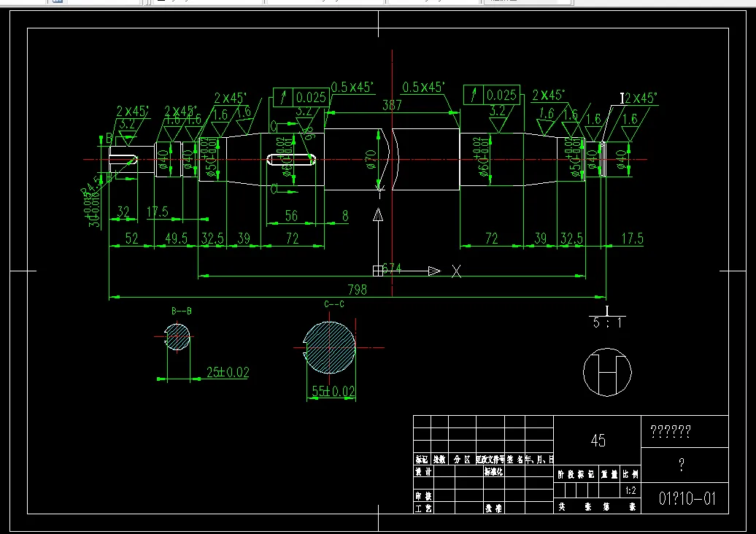Click drawing number 01?10-01
Viewport: 756px width, 534px height.
click(687, 498)
